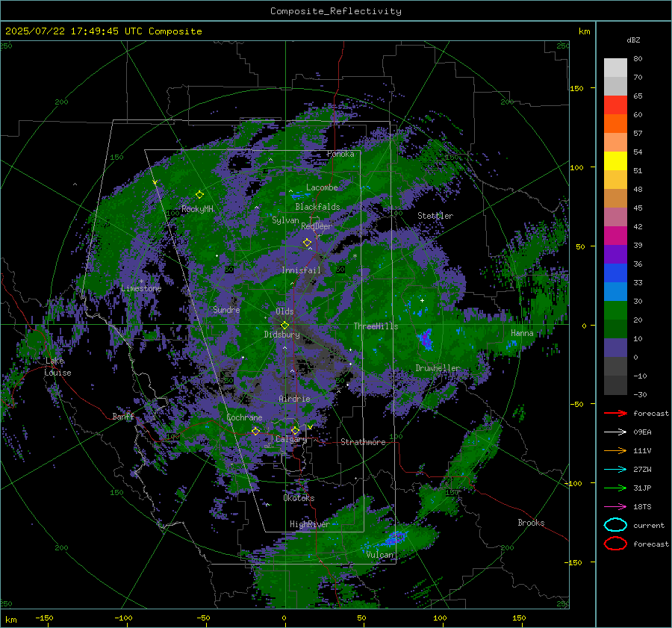
Task: Click the white 09EA arrow icon
Action: coord(615,432)
